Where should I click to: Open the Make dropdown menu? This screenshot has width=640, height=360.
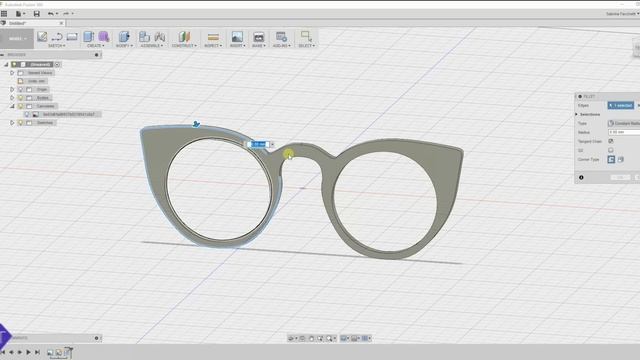coord(258,46)
